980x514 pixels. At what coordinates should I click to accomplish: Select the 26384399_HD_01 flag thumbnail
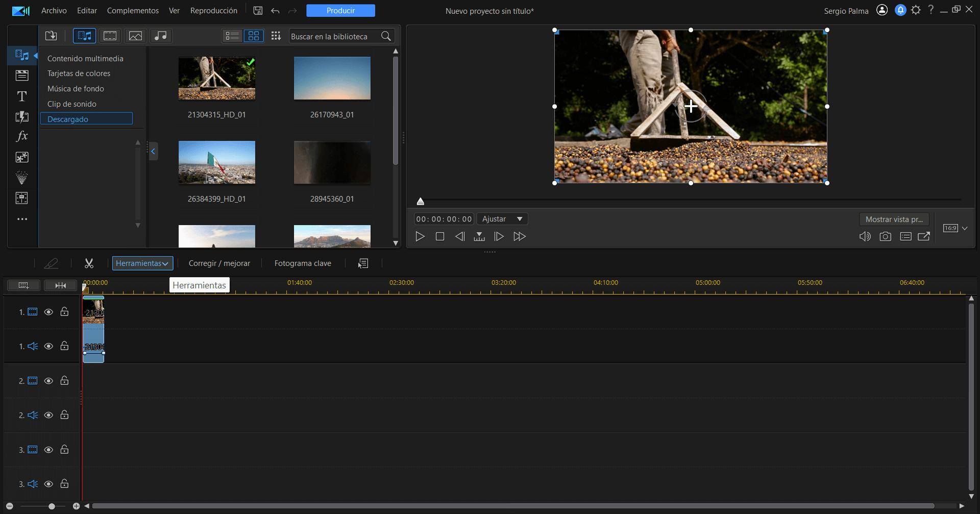(x=217, y=163)
